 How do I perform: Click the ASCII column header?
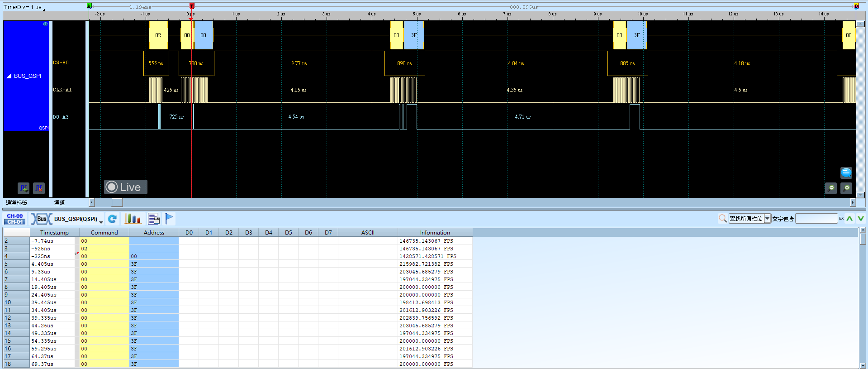pyautogui.click(x=368, y=233)
